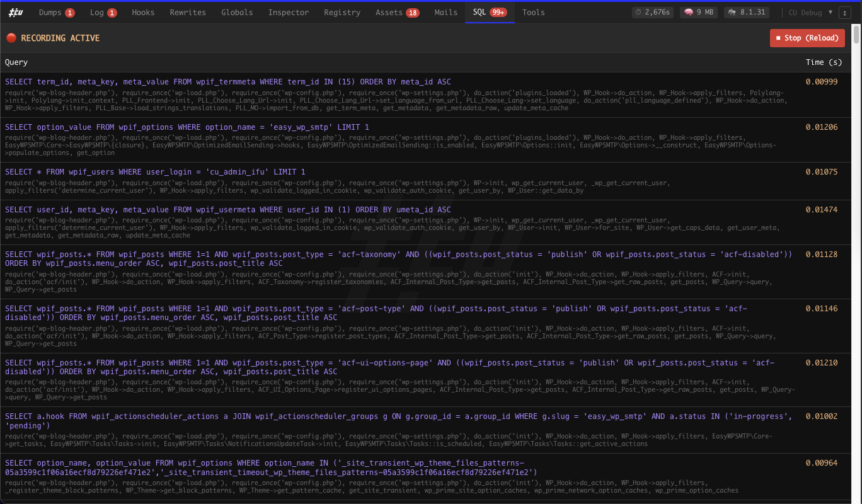Click the red 1 badge next to Log
Image resolution: width=862 pixels, height=504 pixels.
click(x=111, y=12)
